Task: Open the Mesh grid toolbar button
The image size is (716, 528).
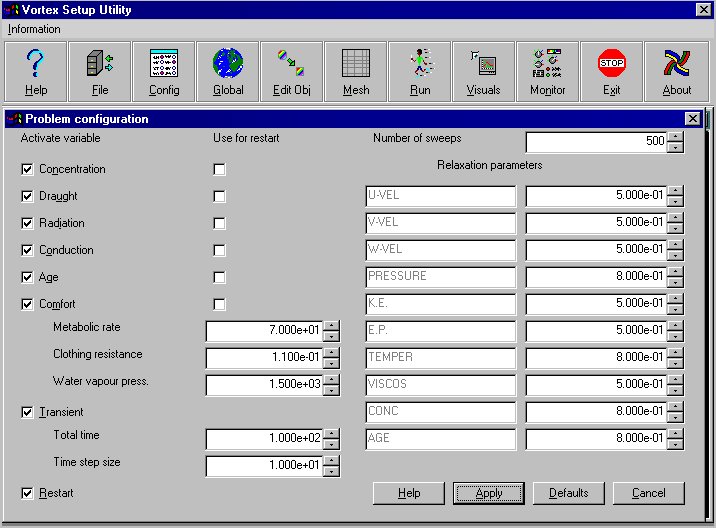Action: 356,71
